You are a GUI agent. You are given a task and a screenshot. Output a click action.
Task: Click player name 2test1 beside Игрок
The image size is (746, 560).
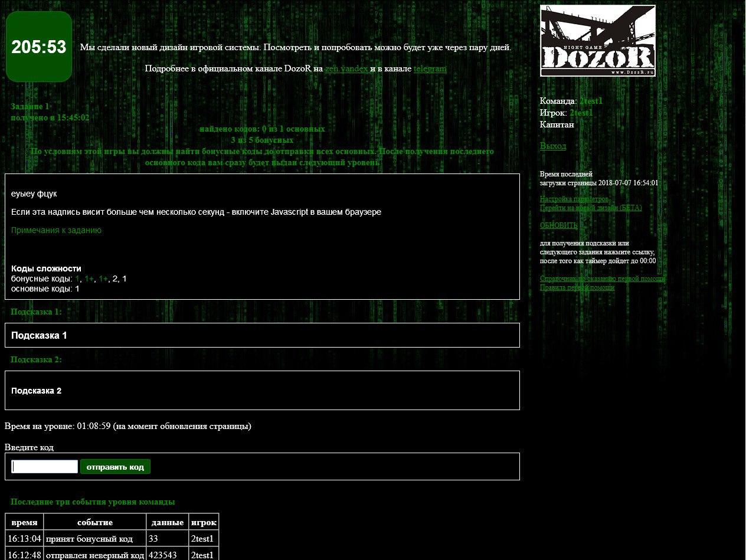pyautogui.click(x=581, y=113)
